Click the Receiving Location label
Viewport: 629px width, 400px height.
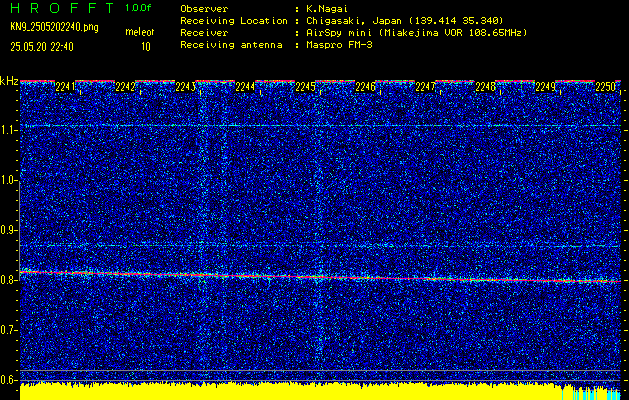[234, 21]
